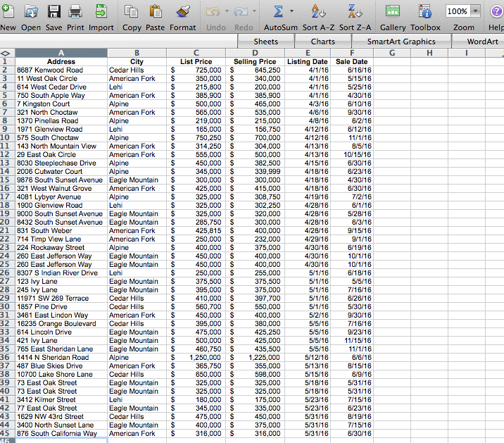Select cell 10700 Lake Shore Lane
Screen dimensions: 504x443
61,374
